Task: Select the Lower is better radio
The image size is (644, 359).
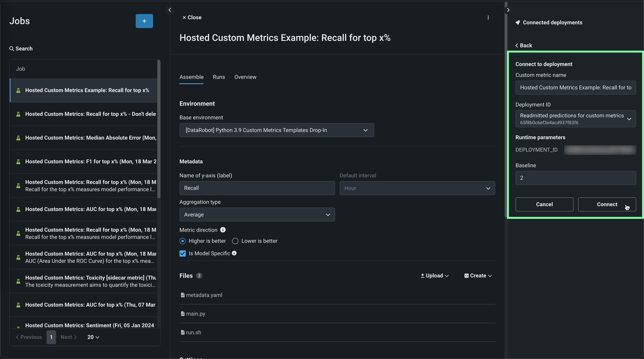Action: click(235, 241)
